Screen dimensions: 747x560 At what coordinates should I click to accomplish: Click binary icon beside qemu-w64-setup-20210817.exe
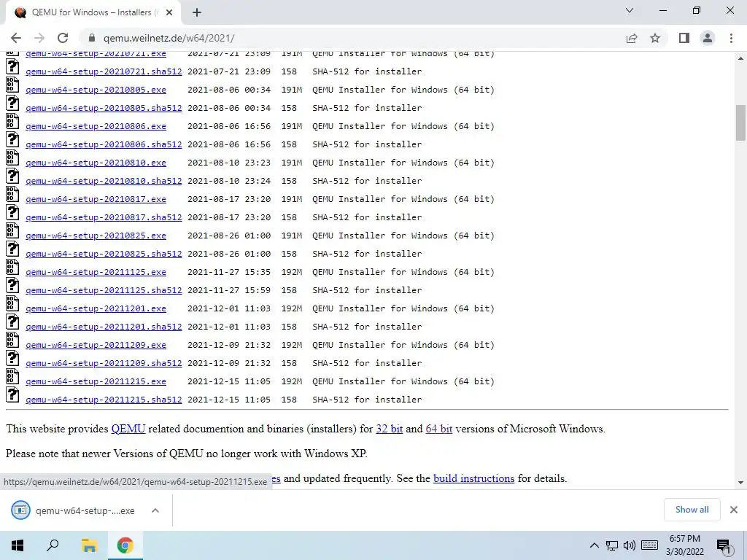pos(13,194)
